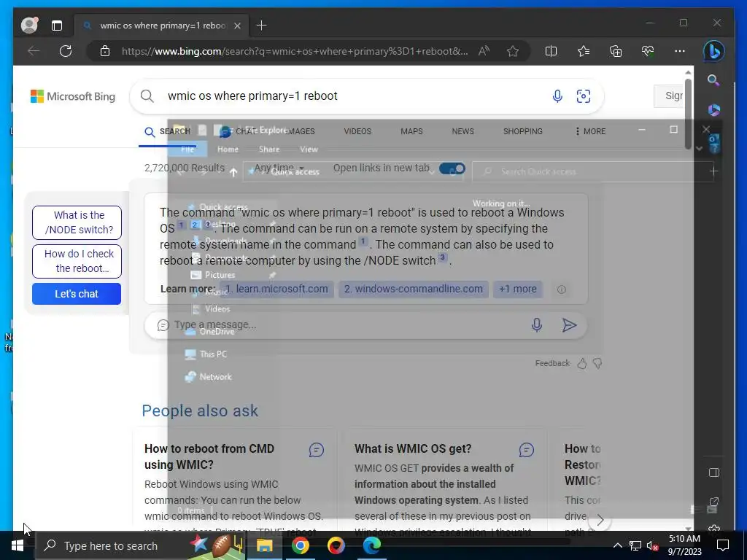Refresh the current Bing page

[66, 51]
